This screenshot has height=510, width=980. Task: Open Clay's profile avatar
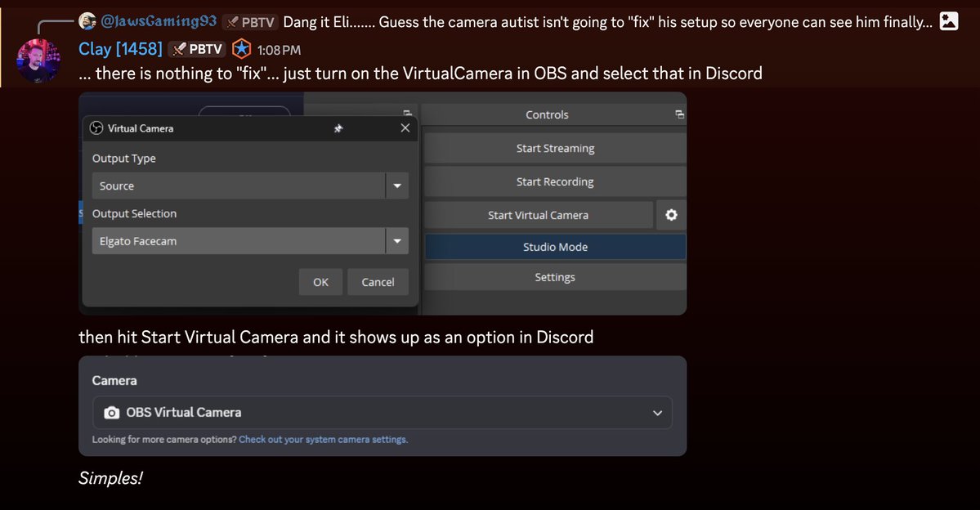click(x=38, y=60)
